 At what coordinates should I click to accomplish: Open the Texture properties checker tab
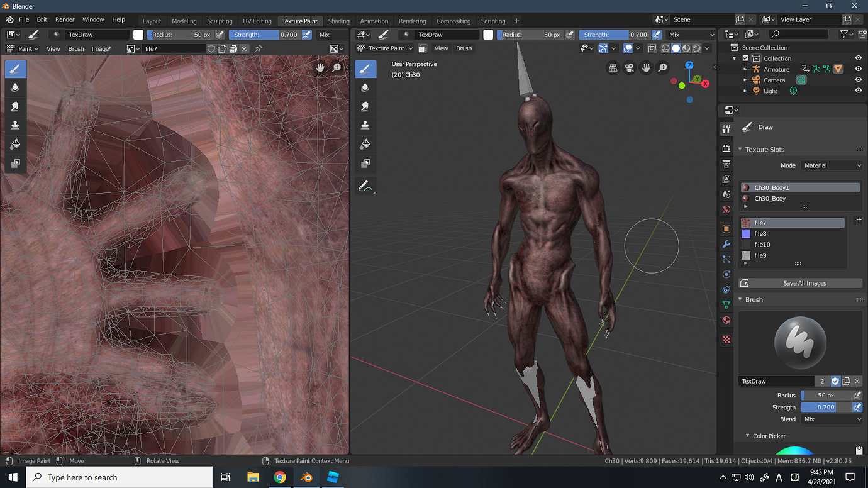pyautogui.click(x=726, y=339)
